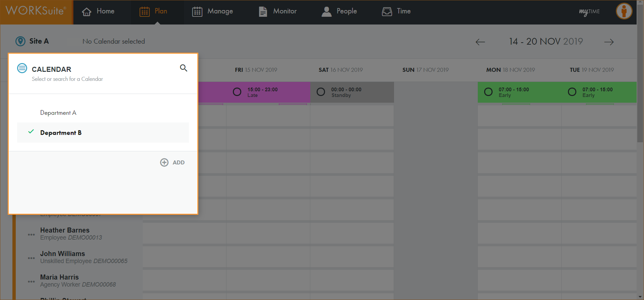Click the ADD calendar button
644x300 pixels.
tap(173, 162)
